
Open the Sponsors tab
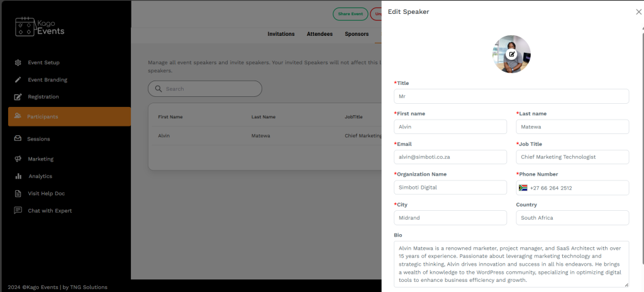[357, 34]
